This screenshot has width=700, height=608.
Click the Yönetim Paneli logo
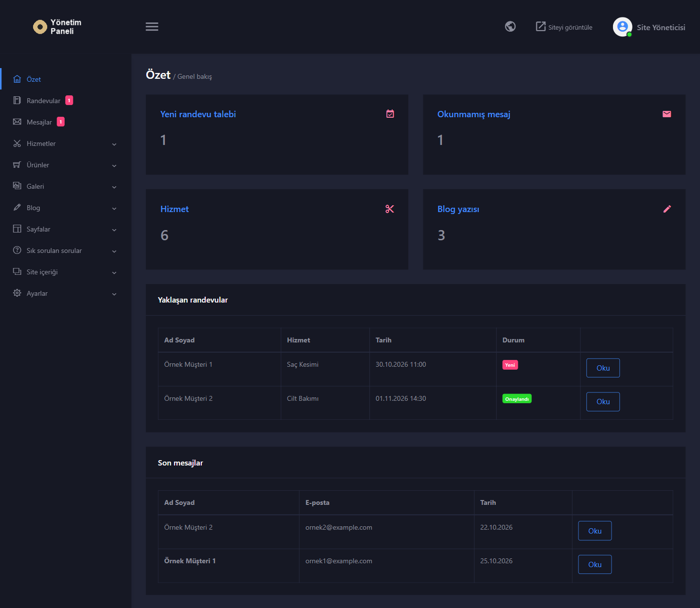(x=57, y=27)
